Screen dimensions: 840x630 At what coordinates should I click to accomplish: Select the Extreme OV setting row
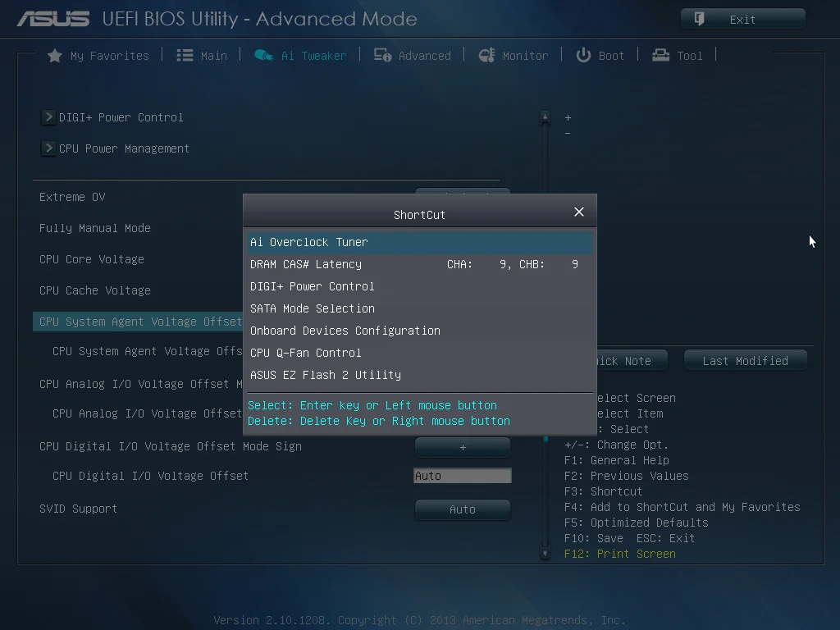[72, 197]
